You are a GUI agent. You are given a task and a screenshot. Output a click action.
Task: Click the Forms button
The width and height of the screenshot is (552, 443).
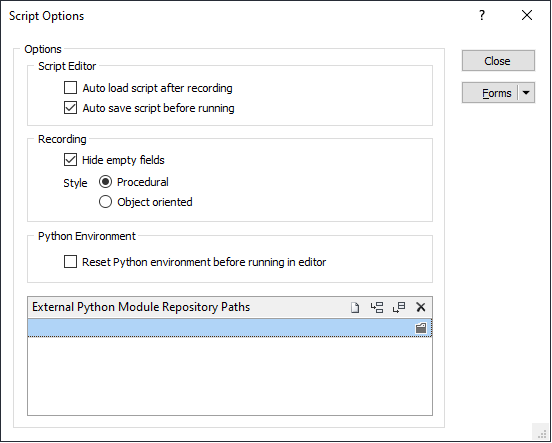point(490,93)
